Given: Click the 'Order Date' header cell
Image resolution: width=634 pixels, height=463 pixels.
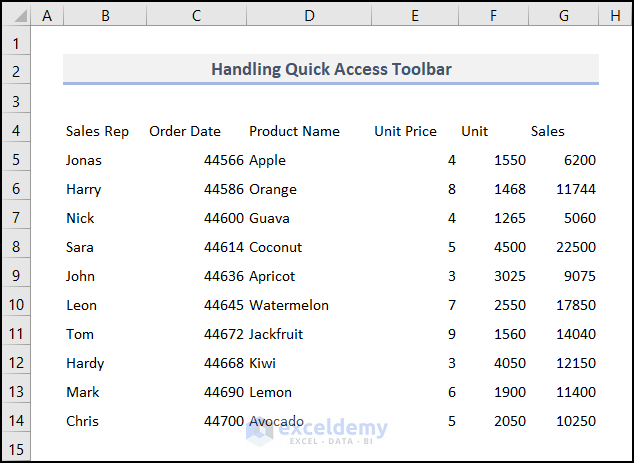Looking at the screenshot, I should point(185,131).
